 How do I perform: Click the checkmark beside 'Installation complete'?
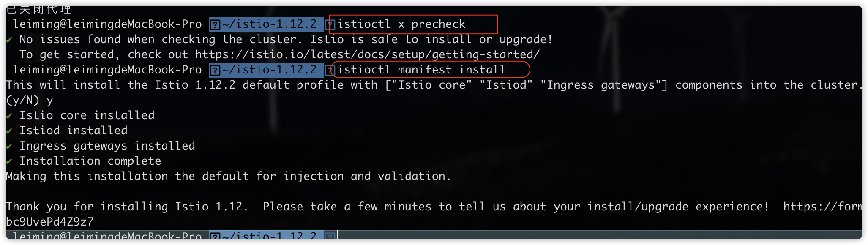tap(9, 161)
